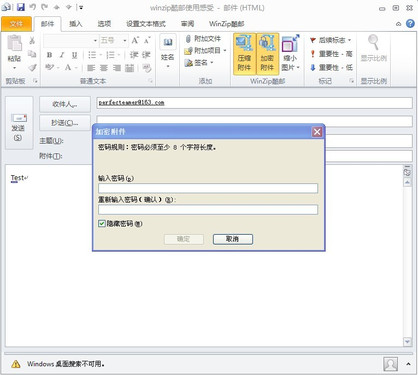Click the increase indent icon
Viewport: 418px width, 375px height.
(146, 55)
